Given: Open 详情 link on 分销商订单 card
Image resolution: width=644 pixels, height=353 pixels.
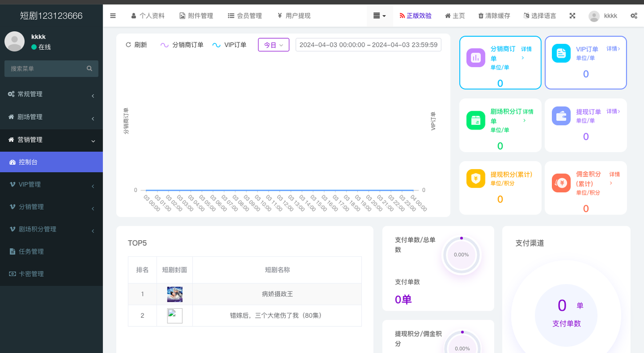Looking at the screenshot, I should point(526,53).
